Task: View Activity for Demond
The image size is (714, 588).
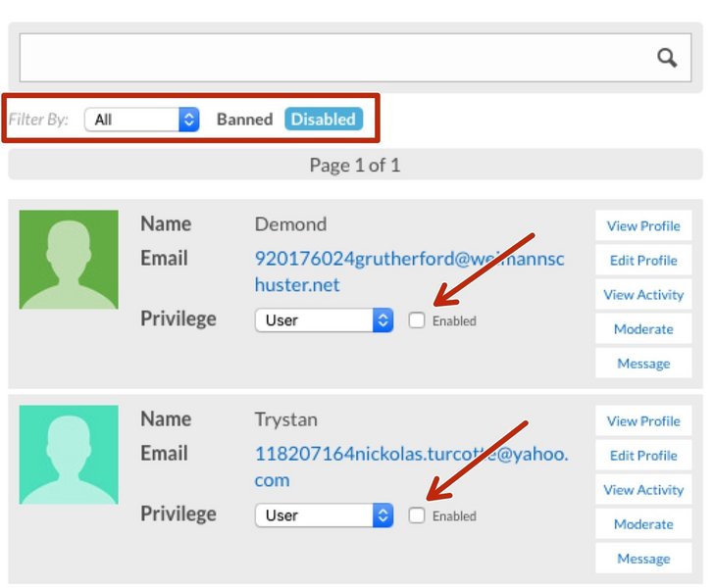Action: point(642,295)
